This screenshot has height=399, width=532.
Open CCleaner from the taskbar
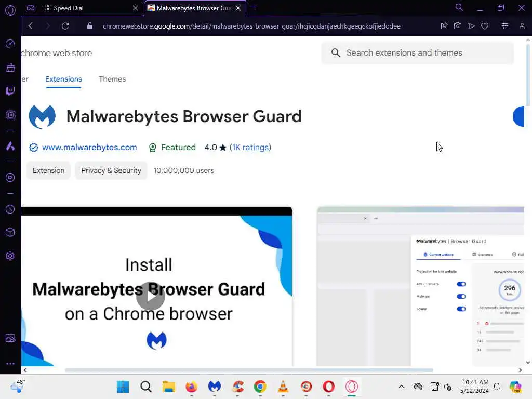pos(237,387)
